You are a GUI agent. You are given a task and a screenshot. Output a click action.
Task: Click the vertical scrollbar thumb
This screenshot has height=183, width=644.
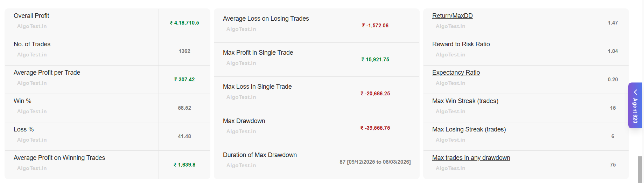(640, 169)
